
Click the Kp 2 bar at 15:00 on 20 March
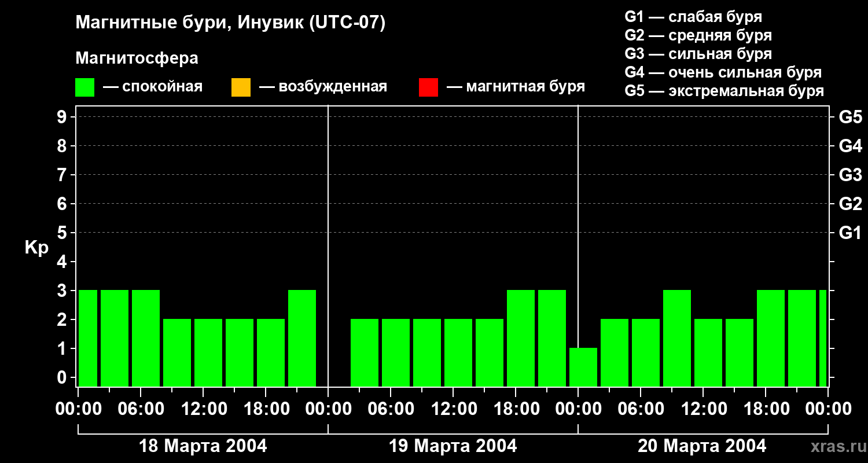coord(740,352)
